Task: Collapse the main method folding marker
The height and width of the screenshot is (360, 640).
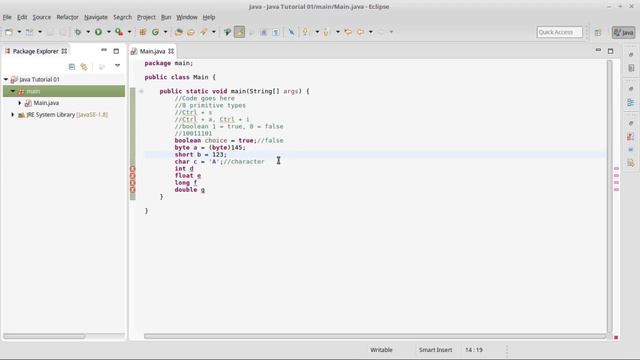Action: point(141,91)
